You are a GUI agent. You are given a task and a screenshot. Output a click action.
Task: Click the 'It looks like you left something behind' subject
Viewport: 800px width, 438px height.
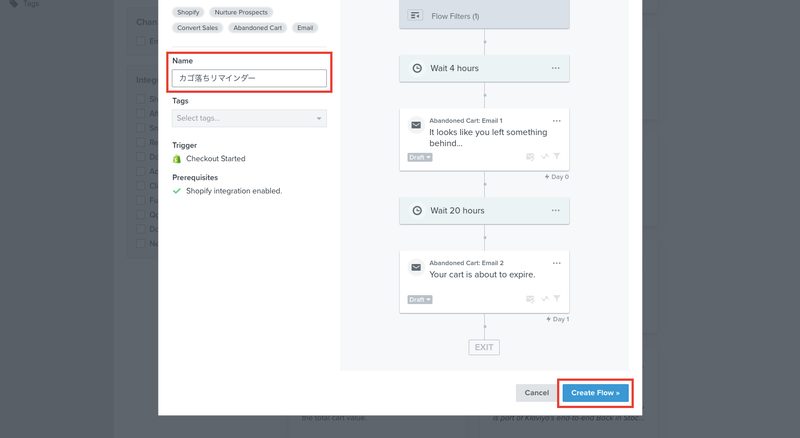click(x=488, y=138)
